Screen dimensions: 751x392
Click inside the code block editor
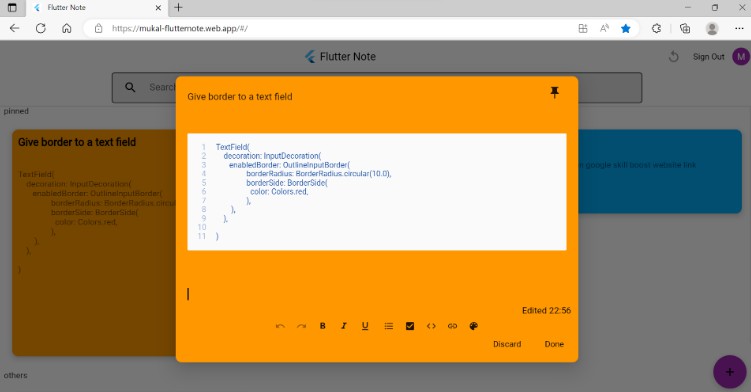coord(377,192)
